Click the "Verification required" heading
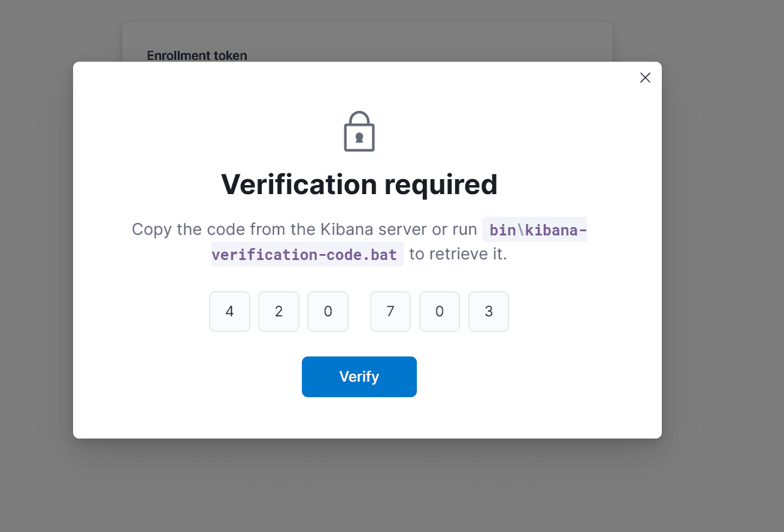 pos(359,184)
